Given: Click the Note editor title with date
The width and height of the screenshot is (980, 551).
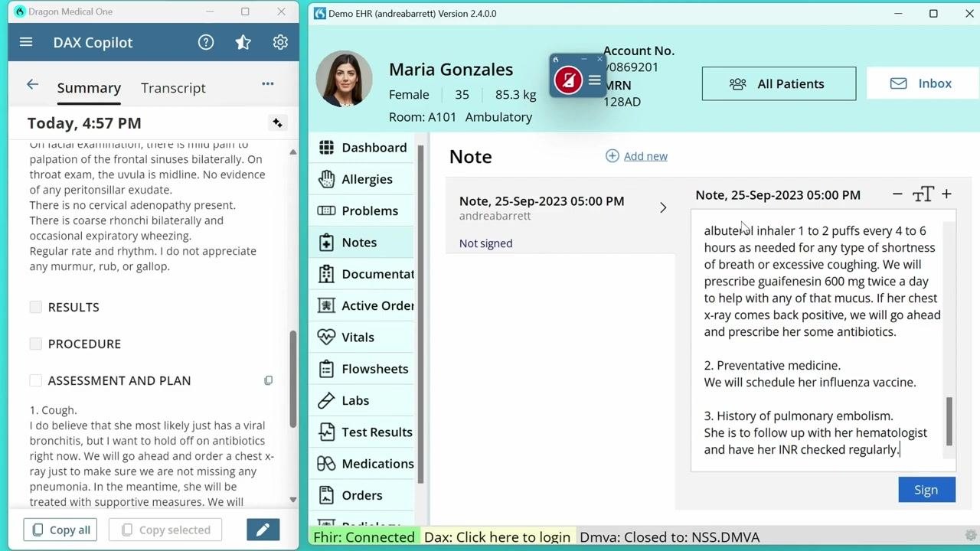Looking at the screenshot, I should 778,195.
